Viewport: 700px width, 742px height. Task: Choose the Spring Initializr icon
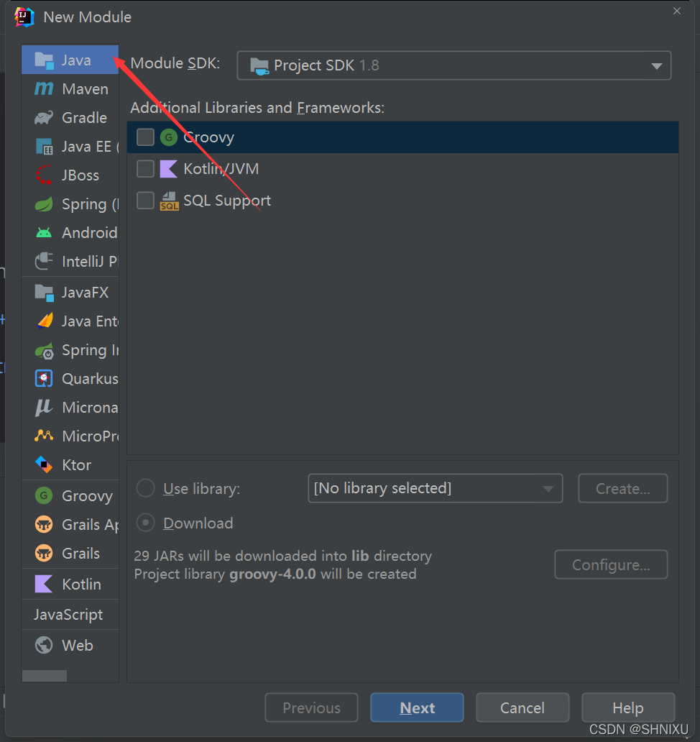[x=45, y=351]
